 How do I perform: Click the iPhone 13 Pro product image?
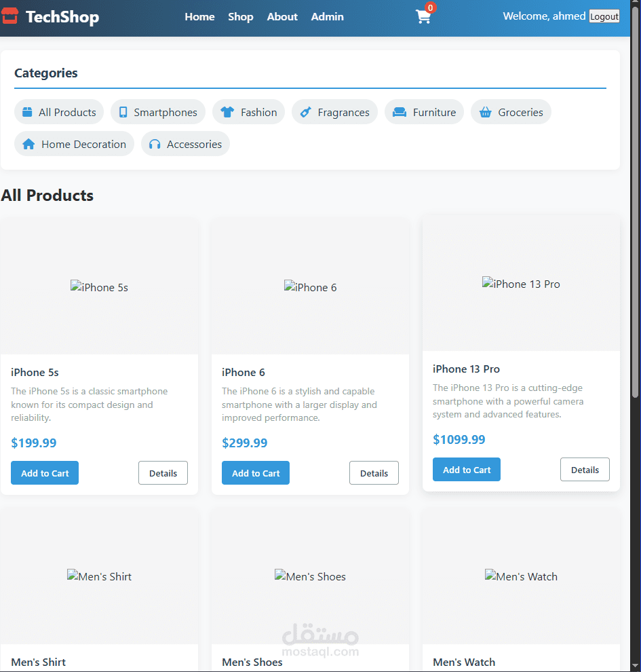(x=521, y=283)
